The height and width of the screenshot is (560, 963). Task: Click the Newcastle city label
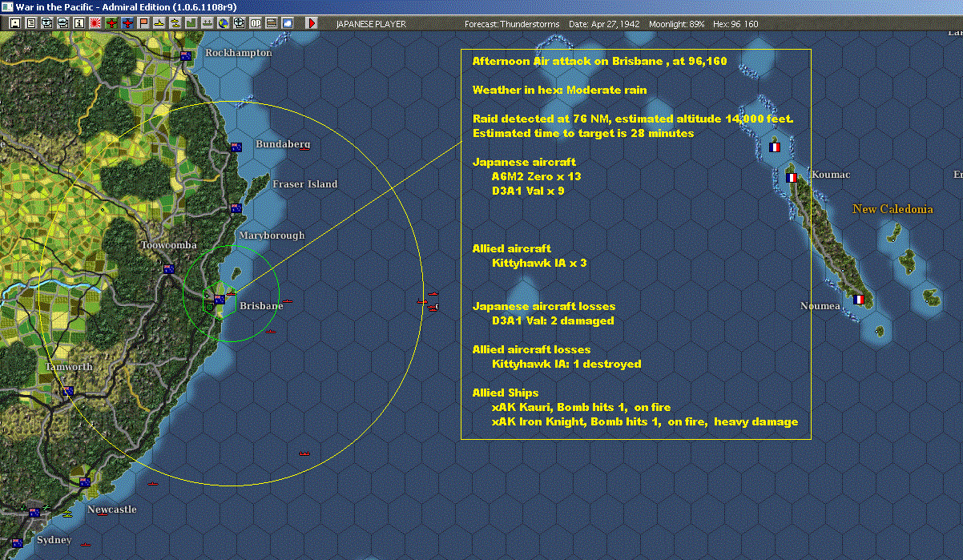112,510
